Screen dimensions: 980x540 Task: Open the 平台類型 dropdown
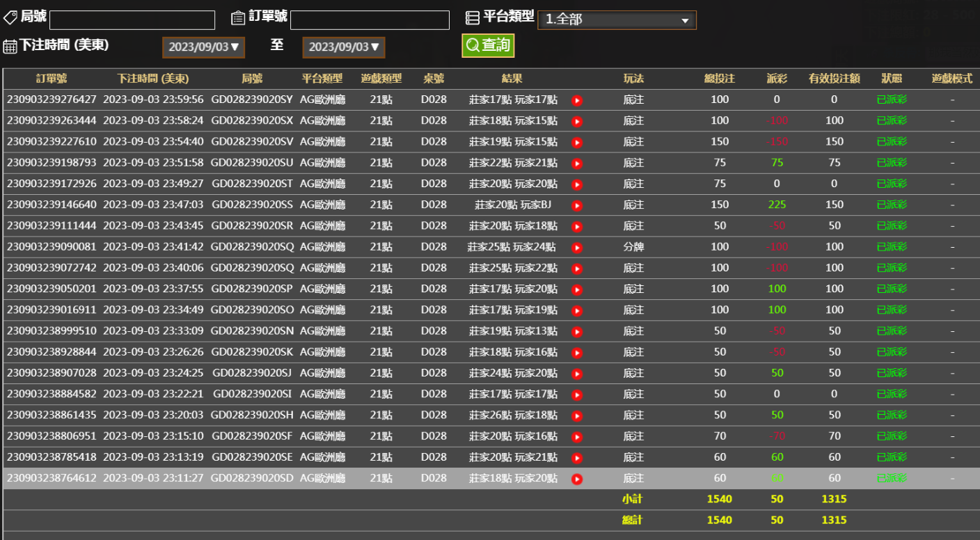pyautogui.click(x=617, y=19)
